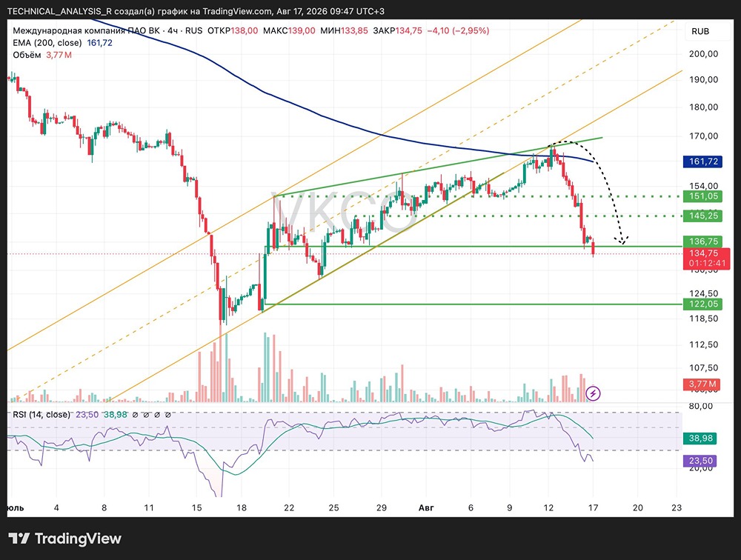Click date 23 on the time axis

tap(677, 507)
